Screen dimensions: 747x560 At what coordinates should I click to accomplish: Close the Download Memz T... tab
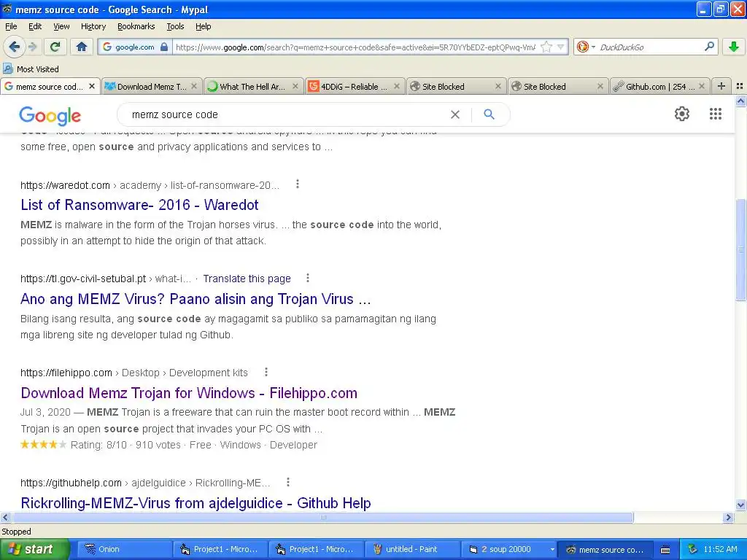pyautogui.click(x=194, y=86)
